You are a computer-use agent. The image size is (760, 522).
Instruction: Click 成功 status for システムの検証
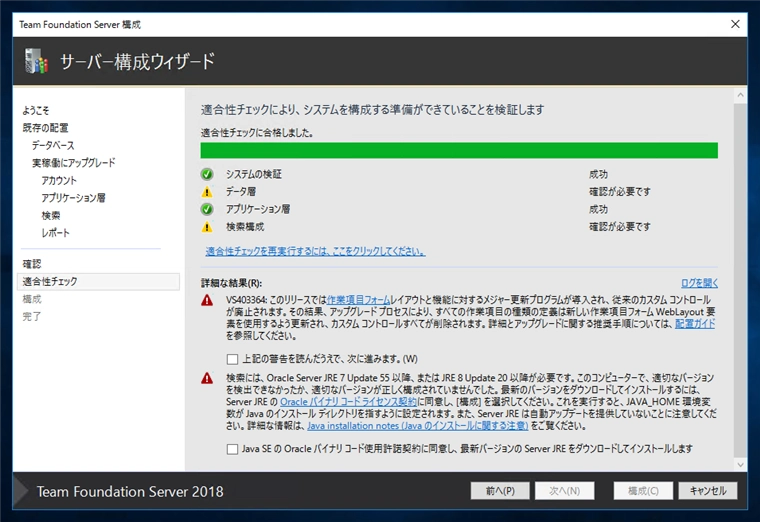click(599, 174)
